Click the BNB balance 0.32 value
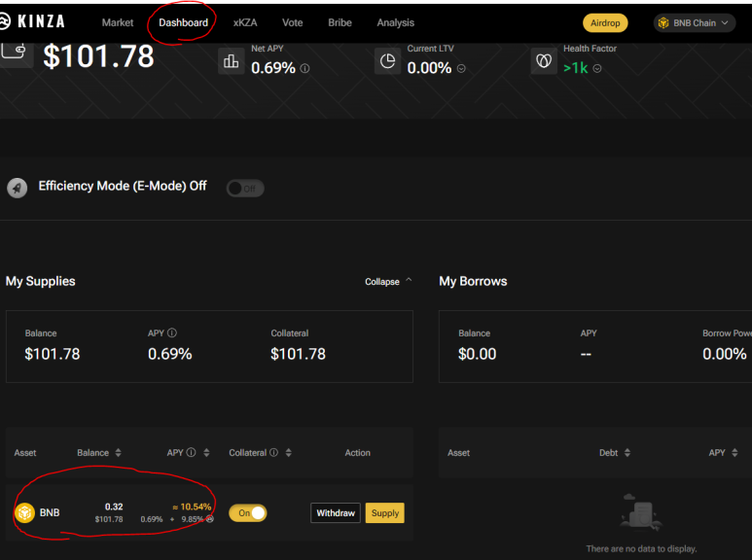The width and height of the screenshot is (752, 560). click(x=114, y=507)
